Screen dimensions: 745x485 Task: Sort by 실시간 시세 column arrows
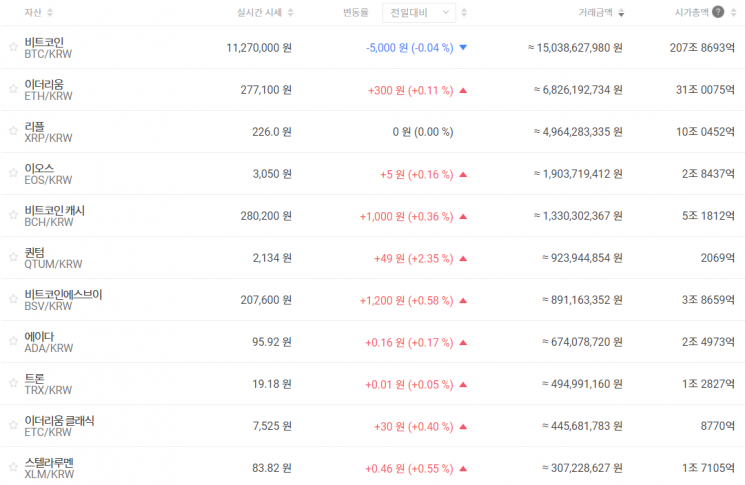pyautogui.click(x=290, y=13)
